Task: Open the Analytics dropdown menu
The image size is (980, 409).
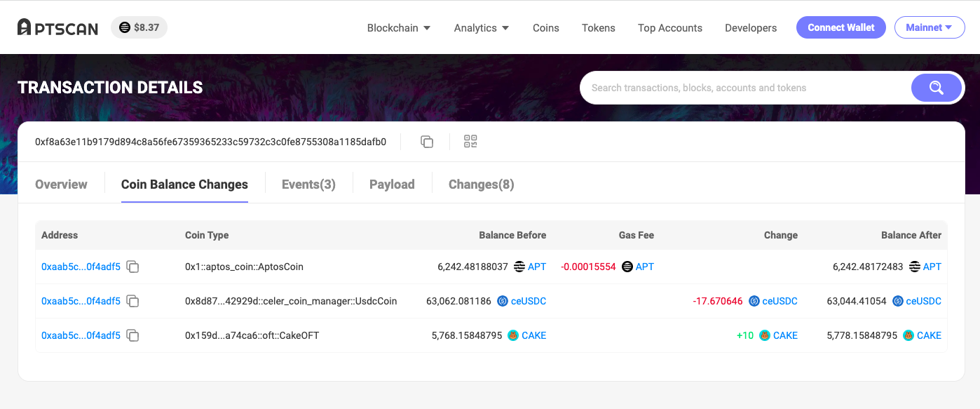Action: click(x=482, y=28)
